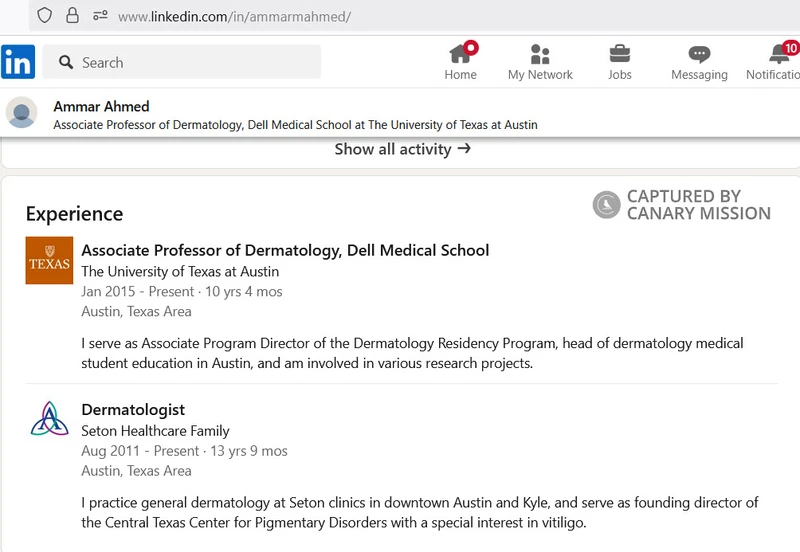Open the My Network icon
Viewport: 800px width, 552px height.
coord(540,54)
